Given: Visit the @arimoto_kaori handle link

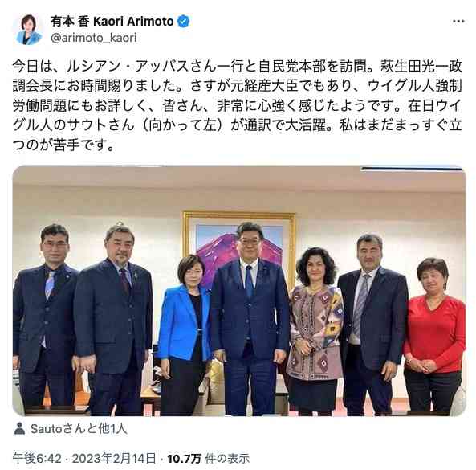Looking at the screenshot, I should [x=94, y=38].
